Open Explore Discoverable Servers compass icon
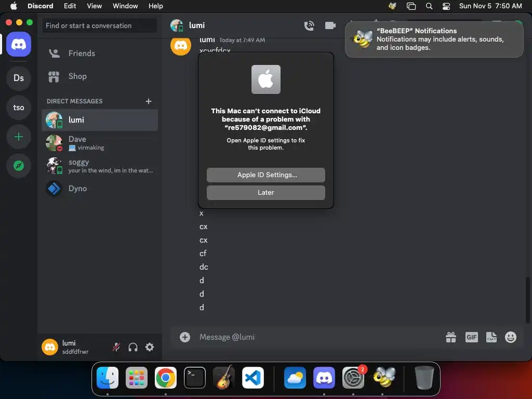The image size is (532, 399). (x=19, y=166)
